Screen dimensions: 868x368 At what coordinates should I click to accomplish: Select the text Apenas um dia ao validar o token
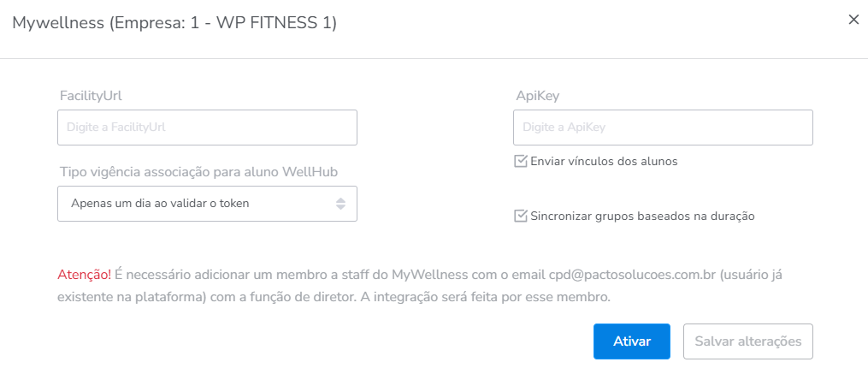click(x=161, y=204)
